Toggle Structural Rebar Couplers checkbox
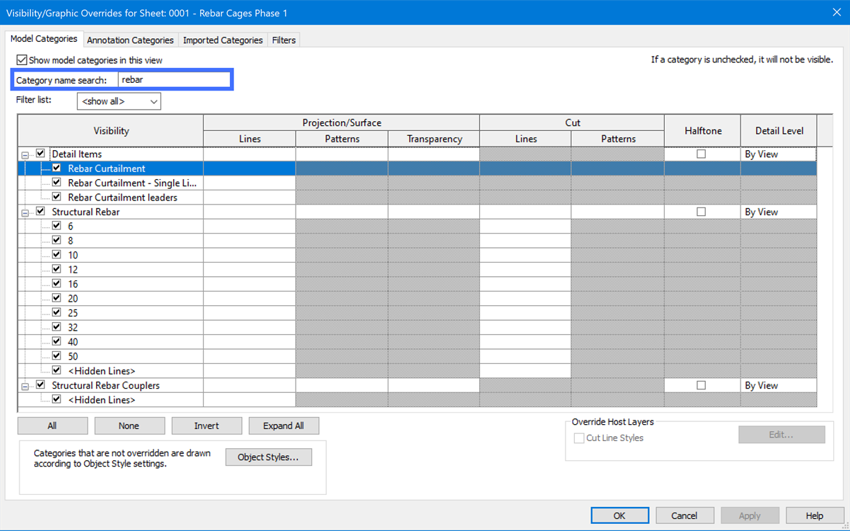 (41, 385)
